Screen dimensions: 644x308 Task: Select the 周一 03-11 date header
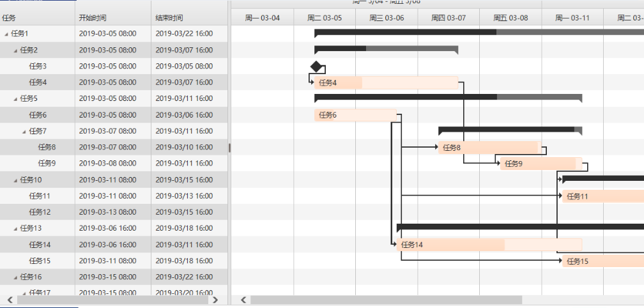tap(572, 18)
